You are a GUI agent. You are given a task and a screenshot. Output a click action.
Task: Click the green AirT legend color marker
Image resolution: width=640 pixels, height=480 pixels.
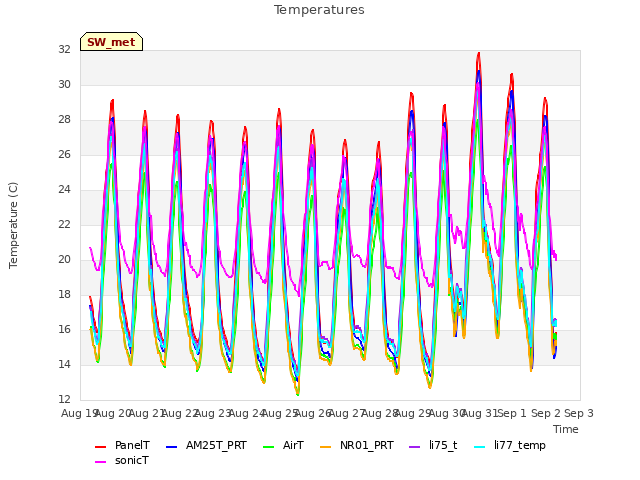point(269,447)
